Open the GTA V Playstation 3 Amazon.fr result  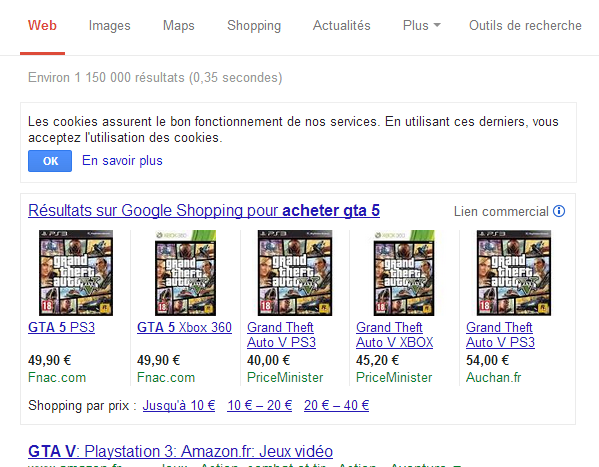click(180, 451)
